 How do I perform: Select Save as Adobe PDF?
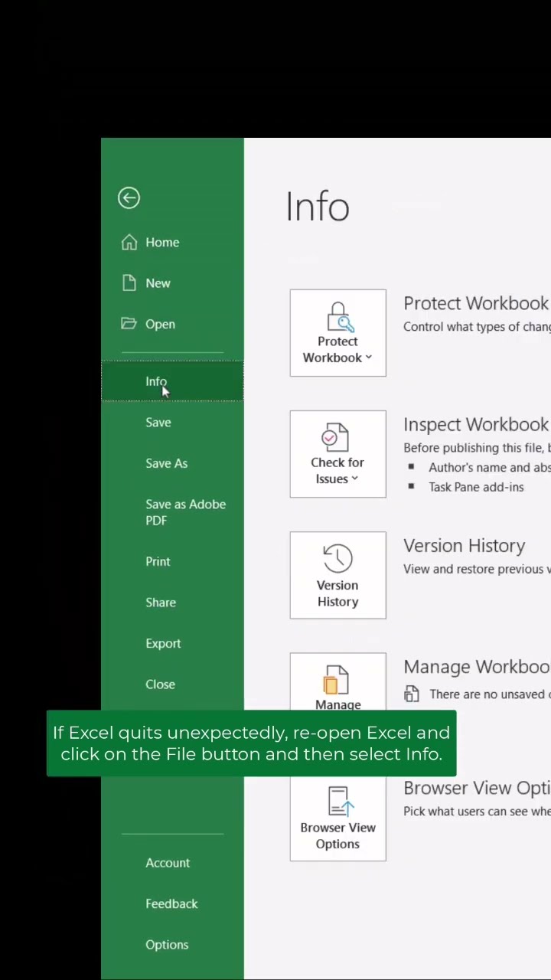click(x=172, y=512)
